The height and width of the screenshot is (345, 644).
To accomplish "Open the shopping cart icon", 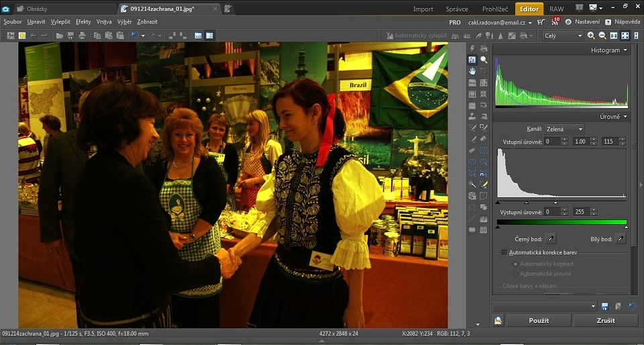I will point(541,22).
